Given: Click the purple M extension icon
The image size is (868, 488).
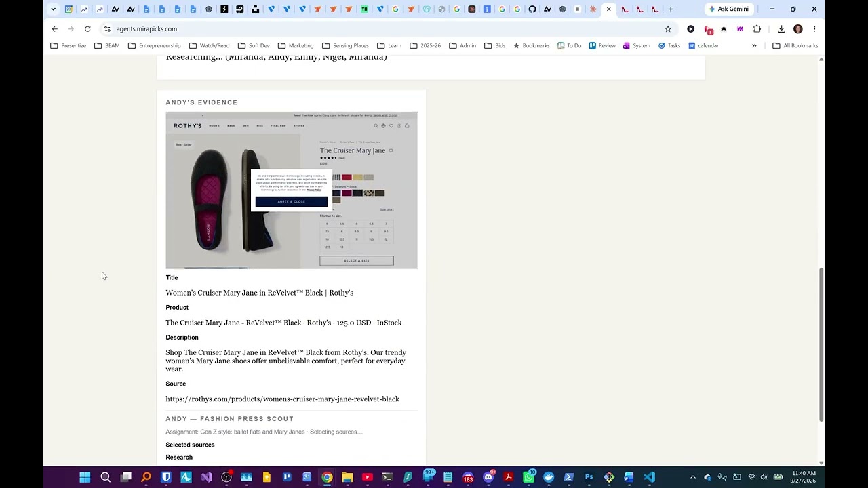Looking at the screenshot, I should click(740, 29).
